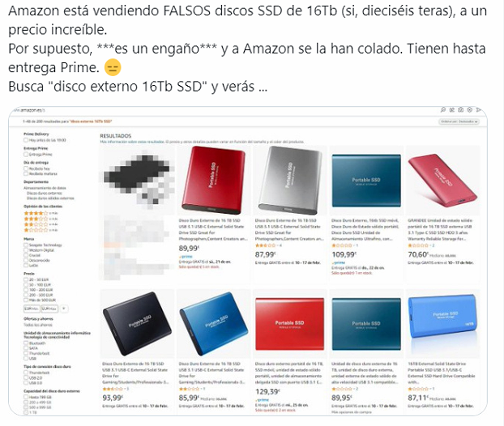
Task: Click the price range go button
Action: coord(64,309)
